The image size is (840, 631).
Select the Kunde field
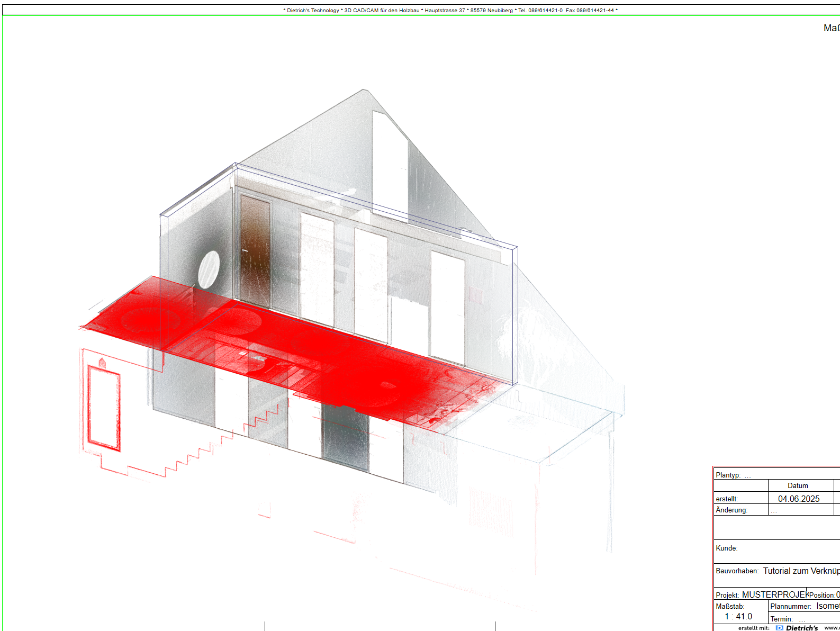(x=726, y=548)
